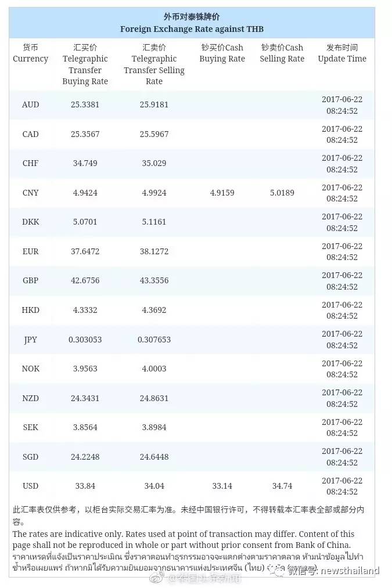This screenshot has height=588, width=392.
Task: Click the NZD update time cell
Action: 342,398
